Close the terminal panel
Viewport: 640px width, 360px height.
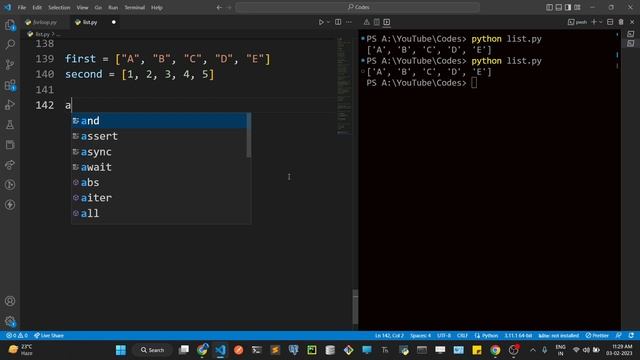coord(632,22)
